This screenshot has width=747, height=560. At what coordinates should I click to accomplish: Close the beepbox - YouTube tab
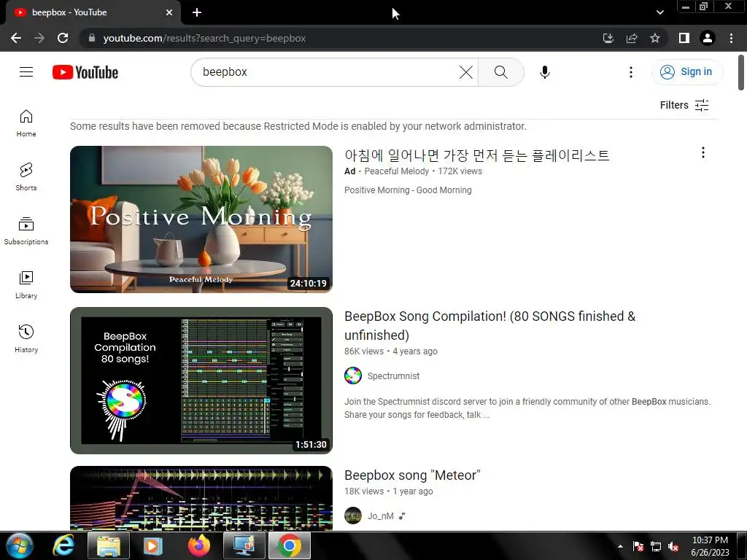tap(169, 13)
